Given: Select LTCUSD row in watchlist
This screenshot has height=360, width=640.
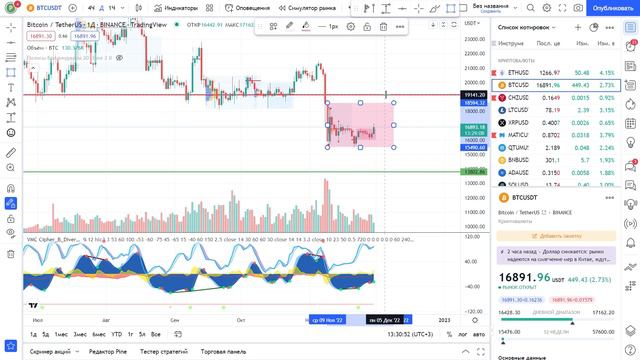Looking at the screenshot, I should (556, 110).
